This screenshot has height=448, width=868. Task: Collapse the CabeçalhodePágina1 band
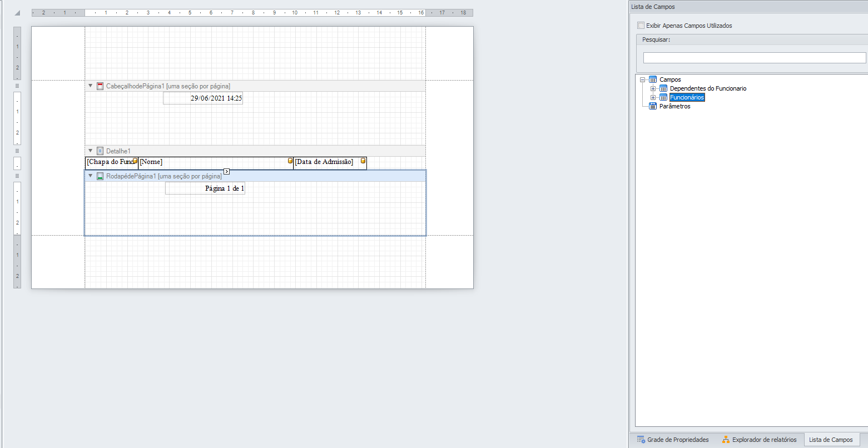pyautogui.click(x=91, y=86)
